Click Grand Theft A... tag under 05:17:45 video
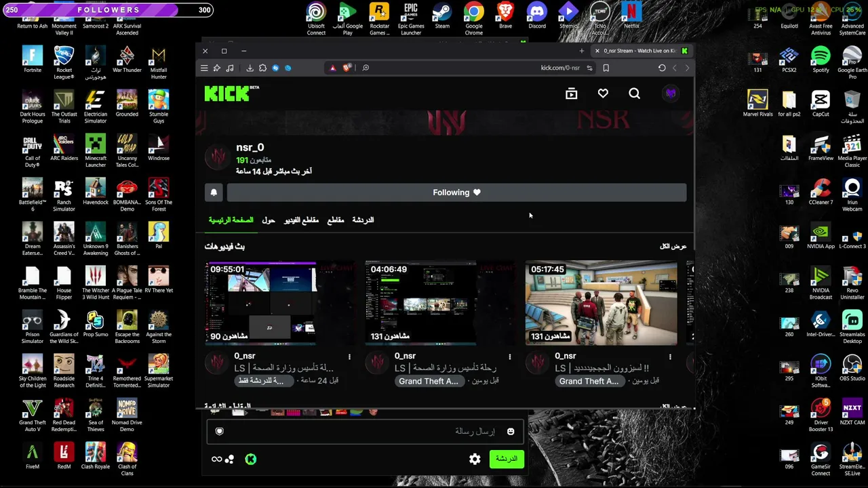This screenshot has height=488, width=868. pyautogui.click(x=589, y=381)
